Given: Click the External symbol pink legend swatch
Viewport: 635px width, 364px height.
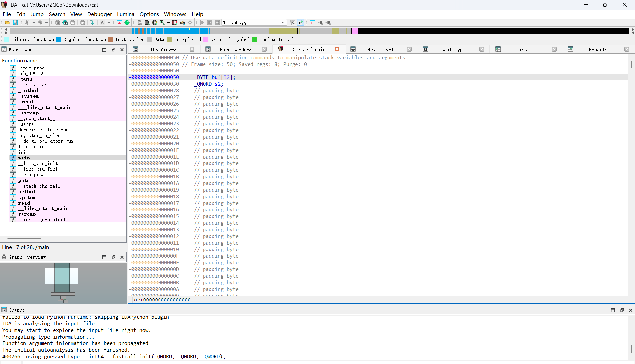Looking at the screenshot, I should 205,39.
